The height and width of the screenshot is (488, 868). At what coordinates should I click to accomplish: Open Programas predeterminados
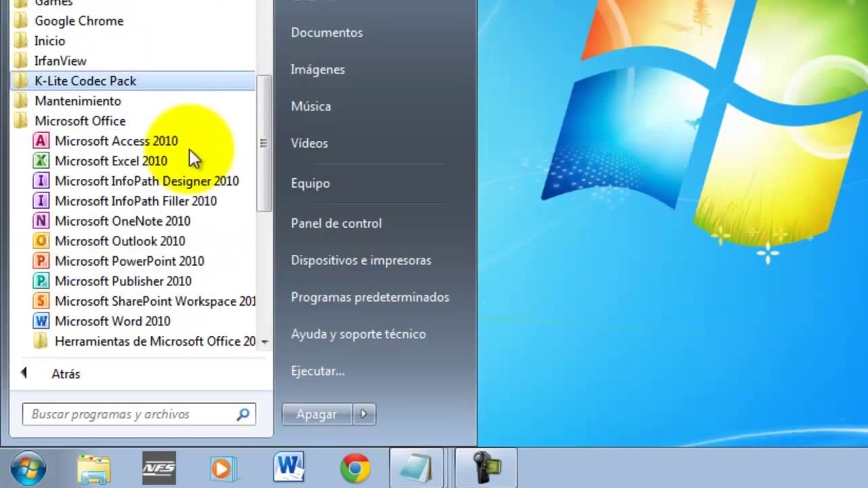coord(370,297)
